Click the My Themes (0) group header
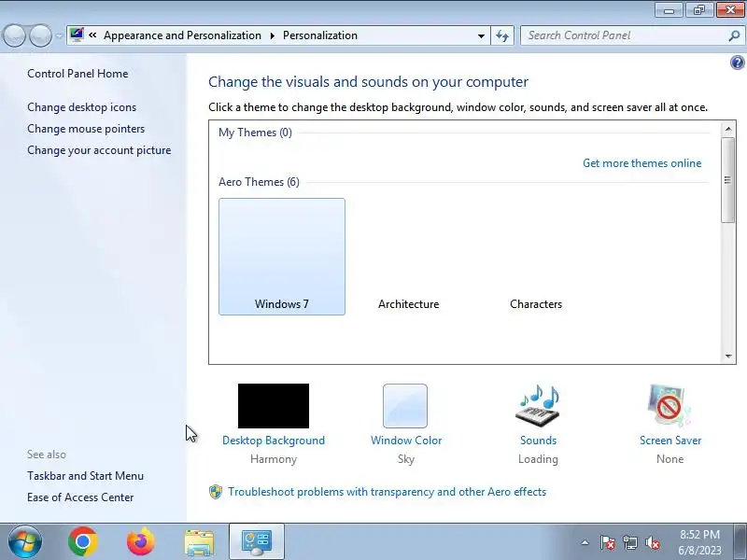This screenshot has height=560, width=747. pos(255,133)
